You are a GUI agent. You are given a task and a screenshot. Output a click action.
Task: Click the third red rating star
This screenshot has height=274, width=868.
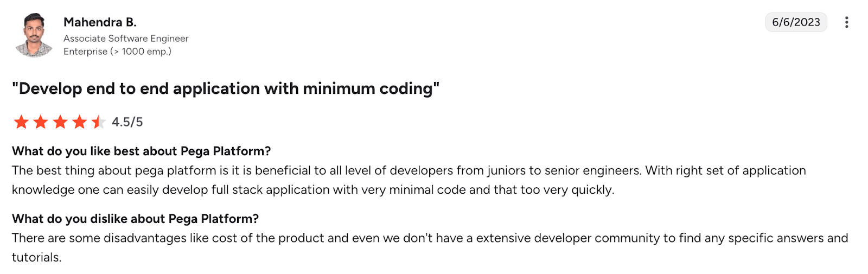pyautogui.click(x=60, y=122)
